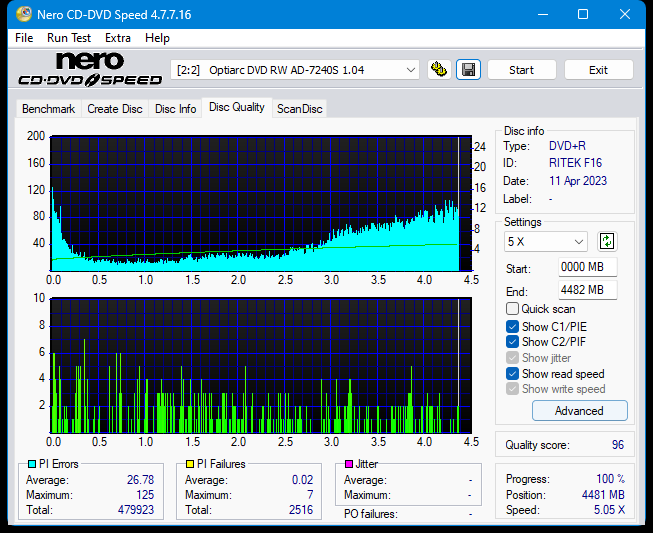The height and width of the screenshot is (533, 653).
Task: Open the Run Test menu
Action: pos(69,38)
